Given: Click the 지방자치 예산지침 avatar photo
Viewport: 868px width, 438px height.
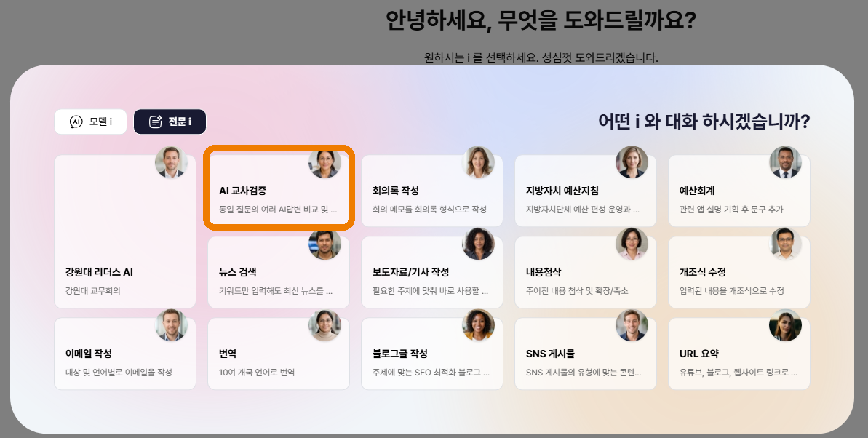Looking at the screenshot, I should pos(632,162).
